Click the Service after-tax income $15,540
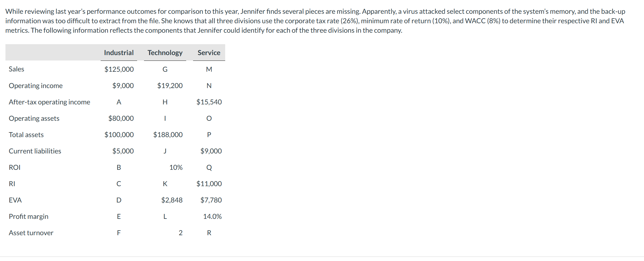The image size is (644, 261). click(209, 102)
